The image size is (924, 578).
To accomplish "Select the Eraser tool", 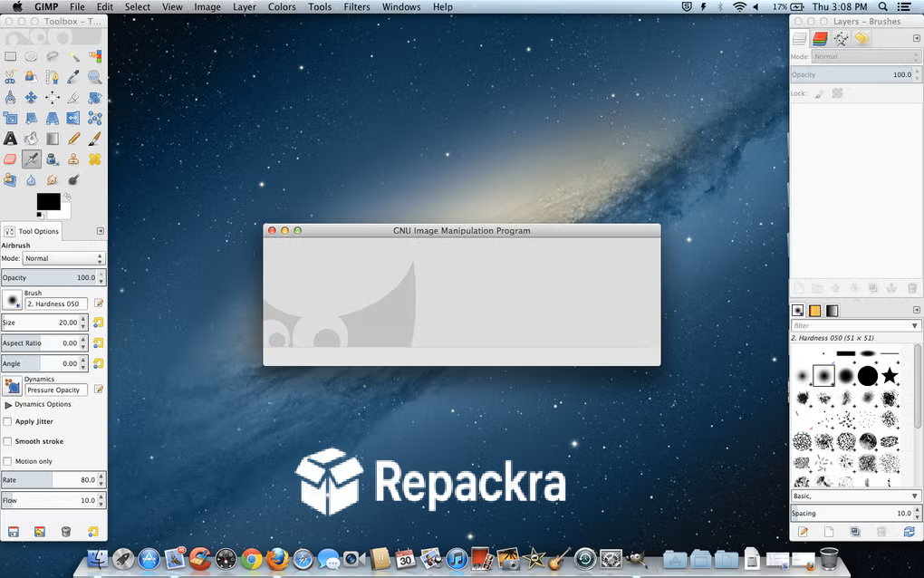I will click(x=11, y=159).
